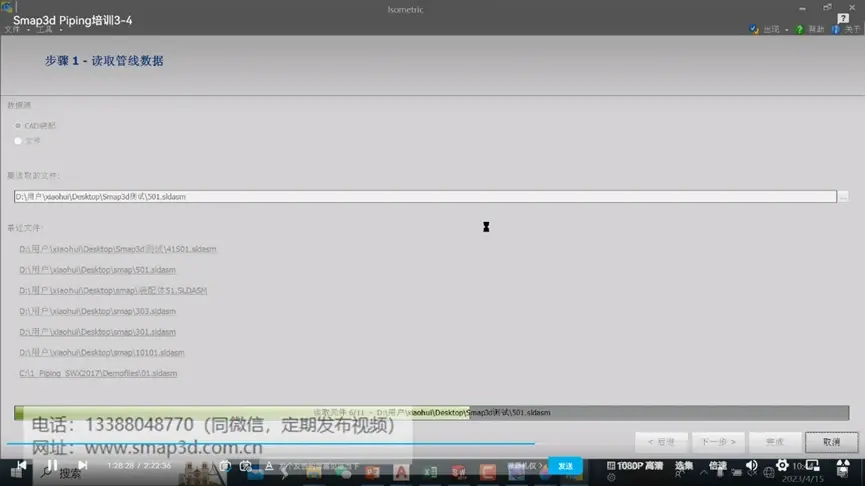Click the 完成 finish button
The image size is (865, 486).
pyautogui.click(x=775, y=442)
